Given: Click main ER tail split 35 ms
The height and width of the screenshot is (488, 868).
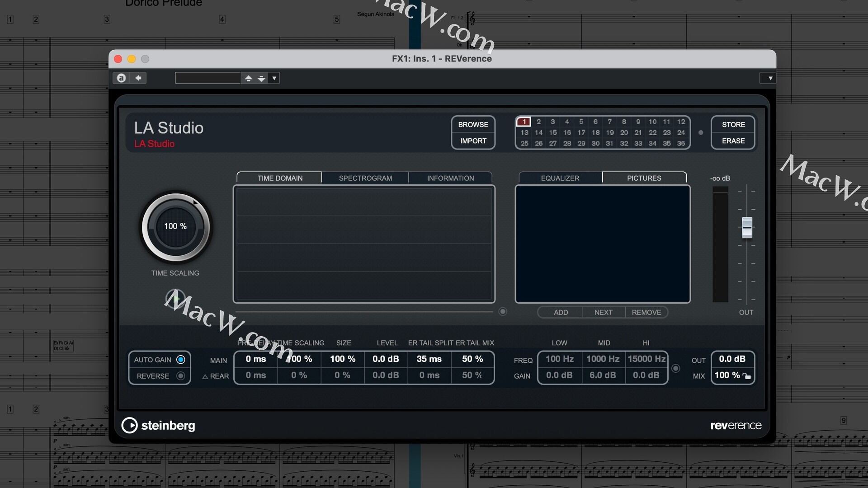Looking at the screenshot, I should [x=429, y=359].
